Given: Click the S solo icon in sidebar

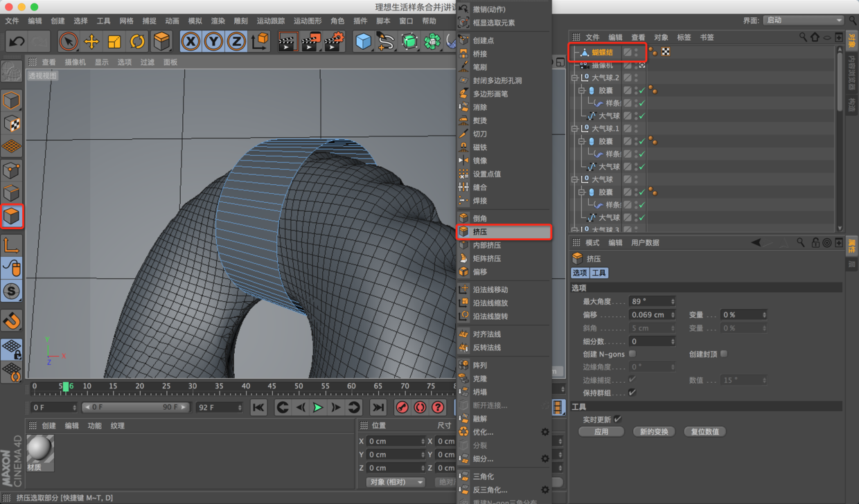Looking at the screenshot, I should coord(11,291).
